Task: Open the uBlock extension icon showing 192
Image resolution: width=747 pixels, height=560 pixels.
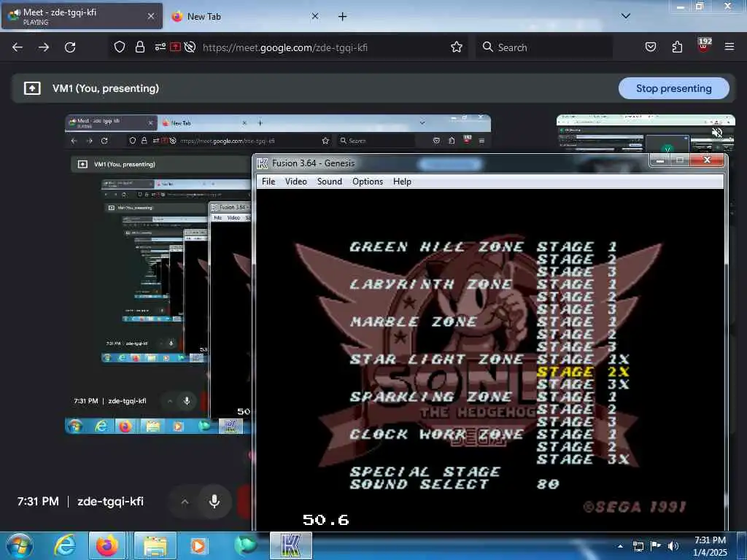Action: 704,45
